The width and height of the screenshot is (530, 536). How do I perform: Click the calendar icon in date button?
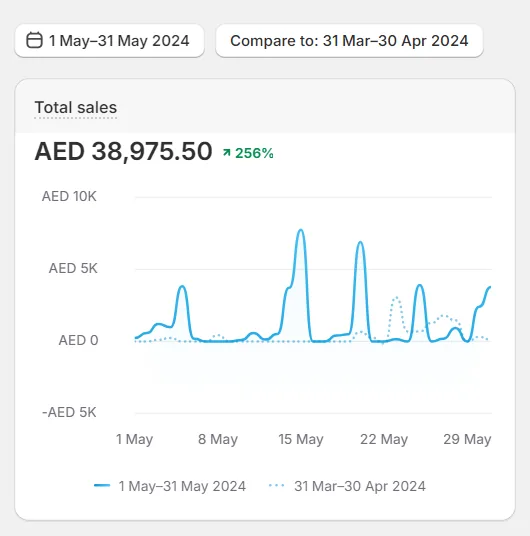point(34,40)
